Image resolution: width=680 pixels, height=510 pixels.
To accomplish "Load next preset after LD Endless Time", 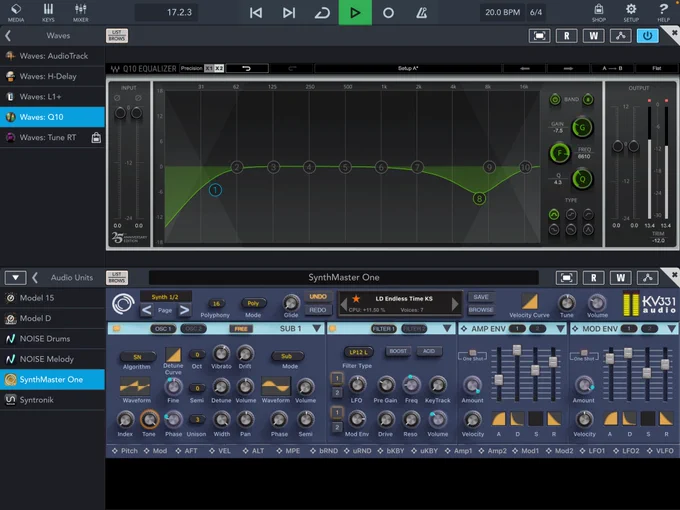I will coord(454,304).
